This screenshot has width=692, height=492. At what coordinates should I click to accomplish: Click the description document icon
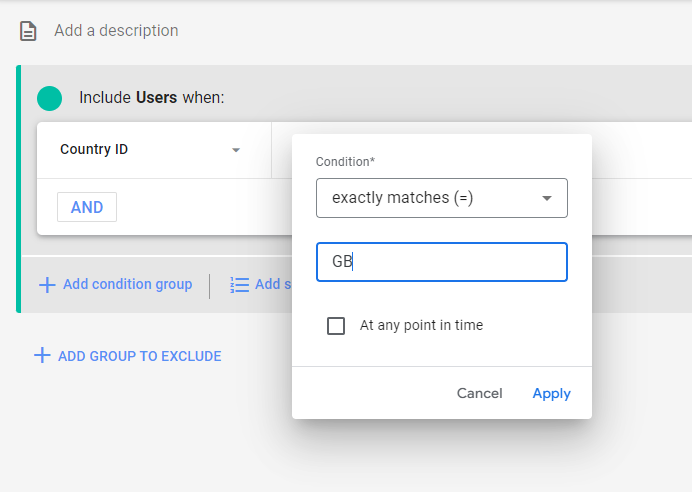(x=29, y=31)
